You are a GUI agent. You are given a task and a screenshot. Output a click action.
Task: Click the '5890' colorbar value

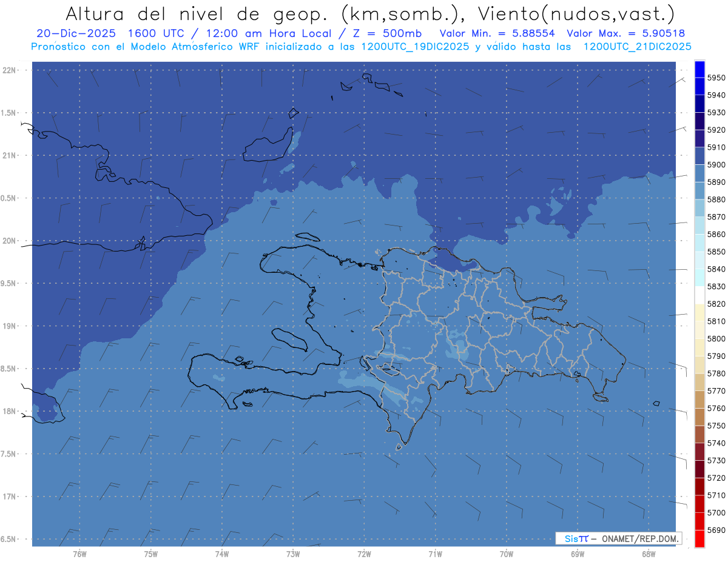(716, 182)
